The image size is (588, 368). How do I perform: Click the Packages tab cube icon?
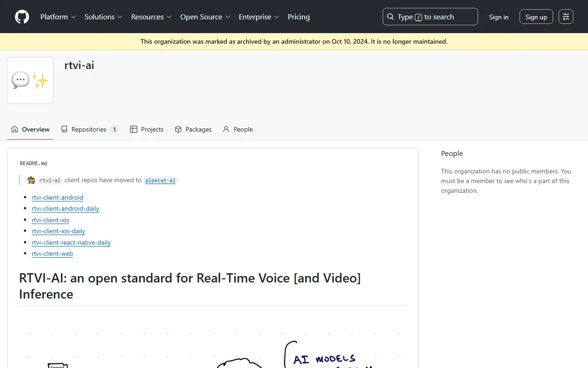[178, 129]
